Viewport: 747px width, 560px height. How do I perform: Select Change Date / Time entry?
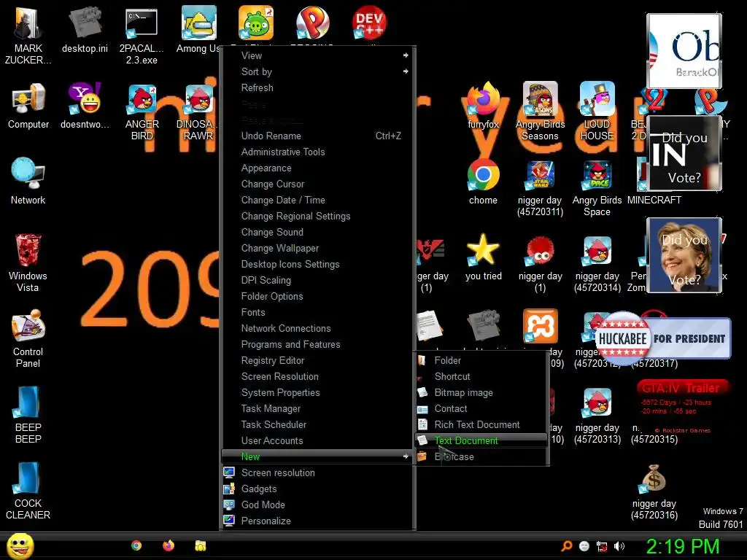pos(317,200)
